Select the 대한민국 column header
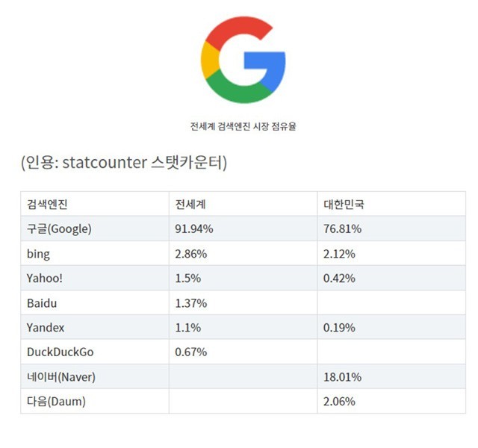The height and width of the screenshot is (448, 478). (x=343, y=204)
